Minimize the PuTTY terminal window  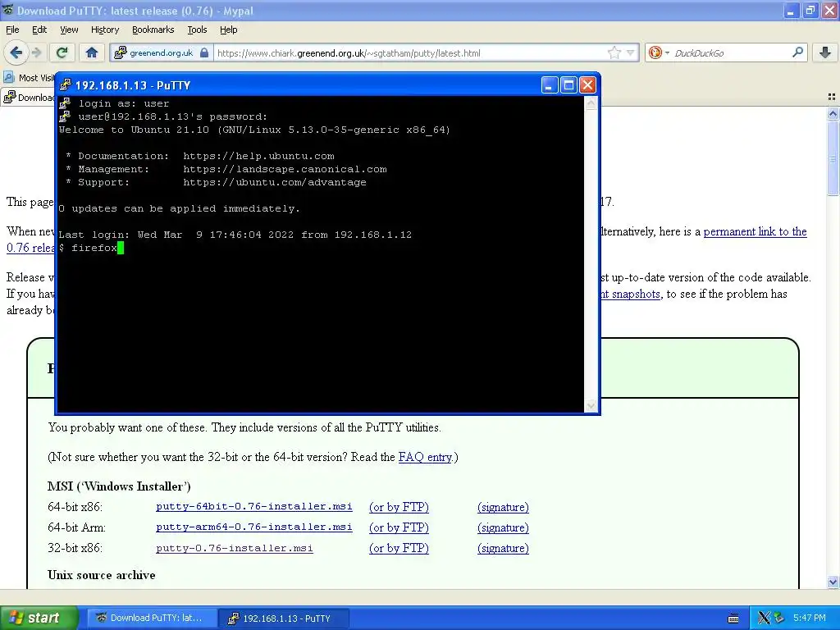click(549, 84)
